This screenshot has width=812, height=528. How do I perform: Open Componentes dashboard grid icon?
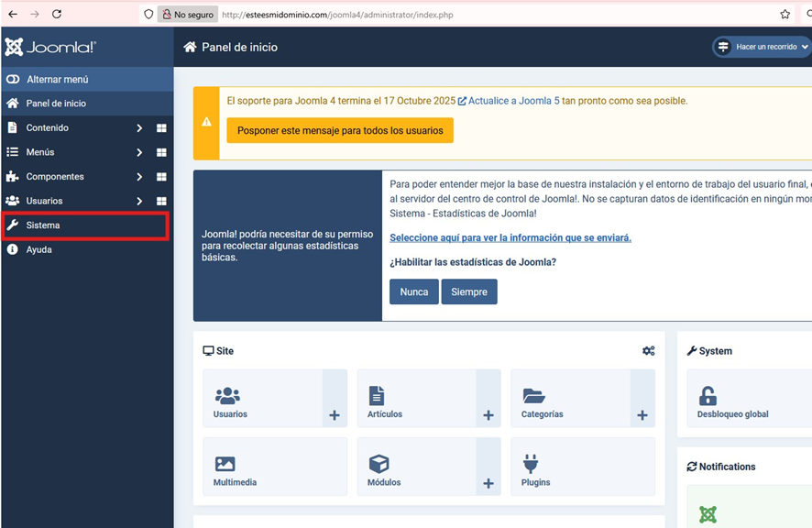tap(161, 177)
